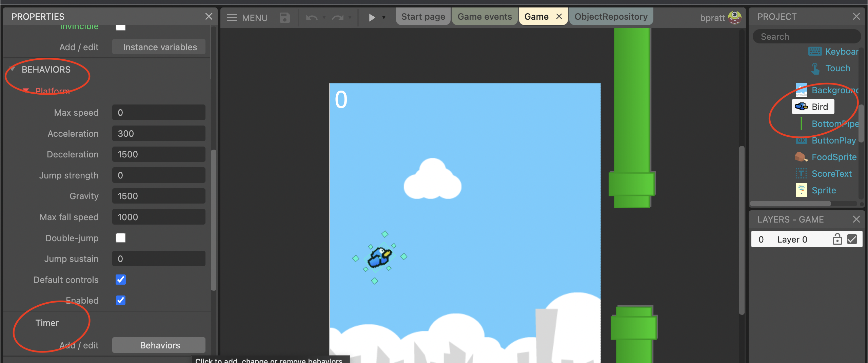Save project with the floppy disk icon
The height and width of the screenshot is (363, 868).
click(284, 17)
